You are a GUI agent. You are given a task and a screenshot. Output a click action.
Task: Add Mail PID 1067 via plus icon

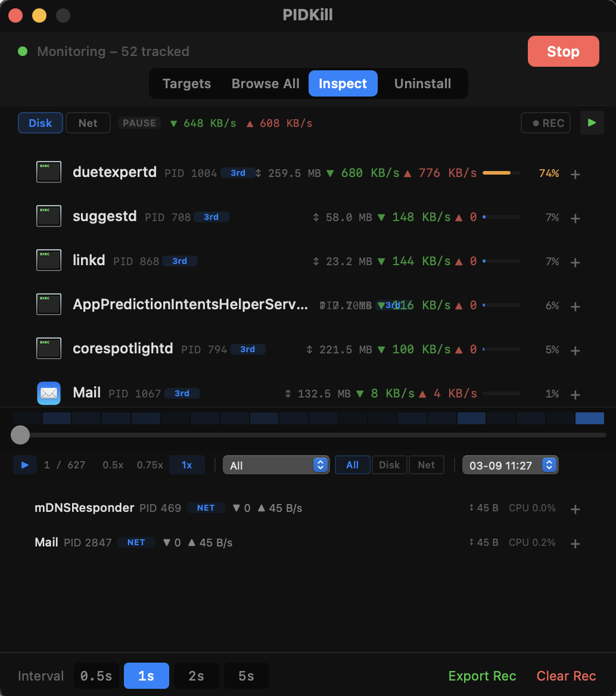coord(575,394)
